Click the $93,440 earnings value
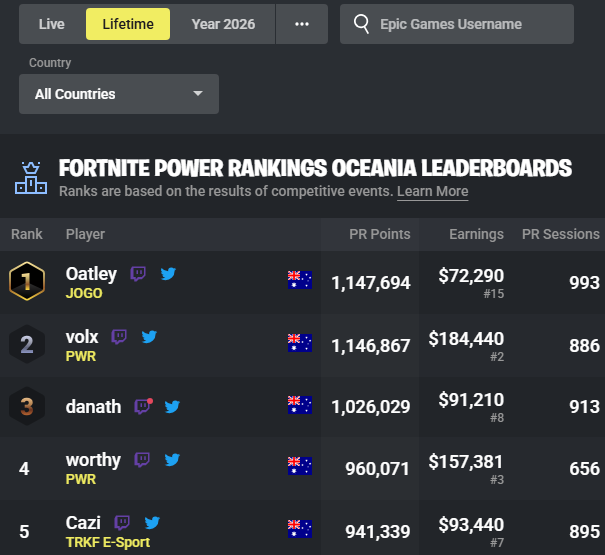 (471, 525)
